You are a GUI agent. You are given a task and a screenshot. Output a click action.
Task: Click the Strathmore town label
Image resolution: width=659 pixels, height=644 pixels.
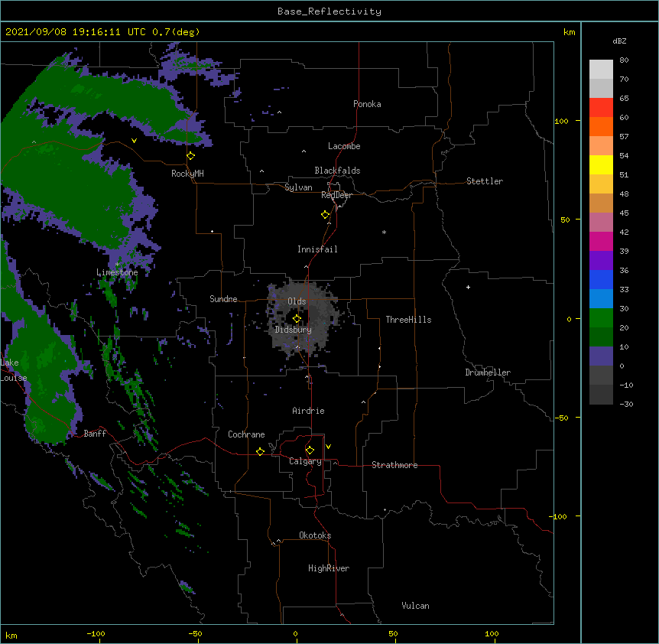pos(394,465)
